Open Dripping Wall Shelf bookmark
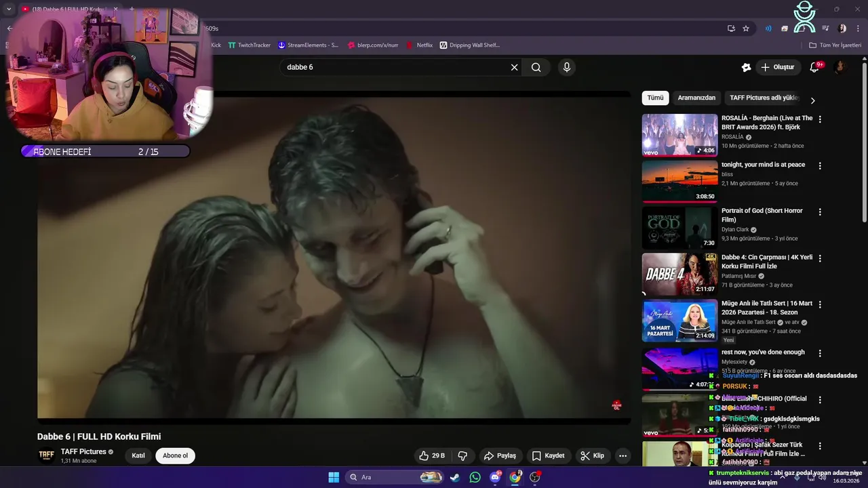This screenshot has height=488, width=868. tap(470, 45)
